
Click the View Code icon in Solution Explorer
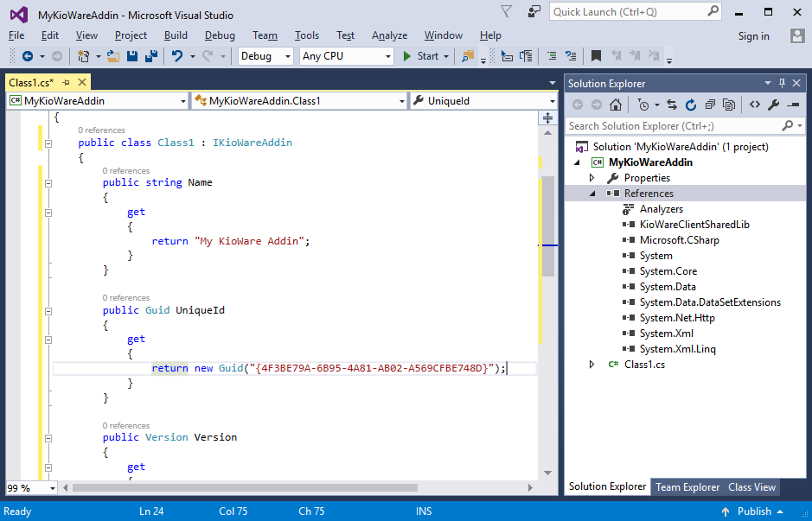(755, 105)
